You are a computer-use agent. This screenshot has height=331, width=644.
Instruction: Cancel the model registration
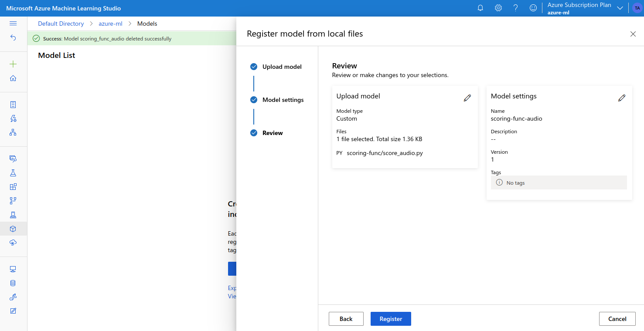point(617,319)
